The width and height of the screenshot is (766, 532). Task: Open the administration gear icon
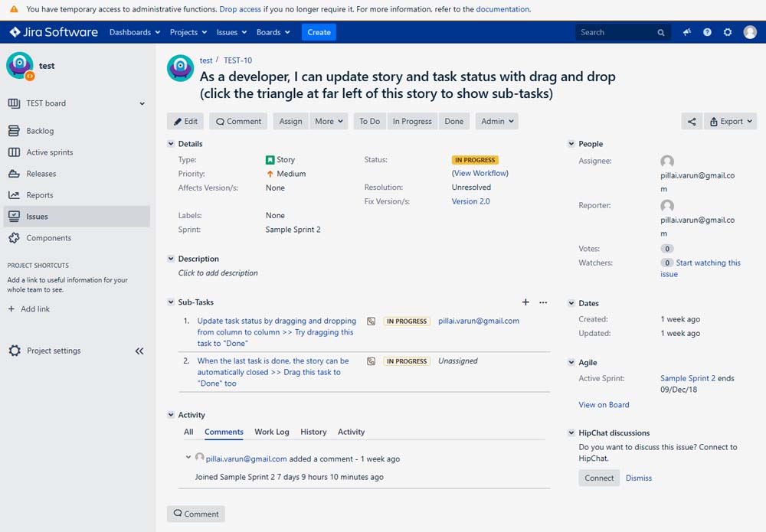pos(728,32)
